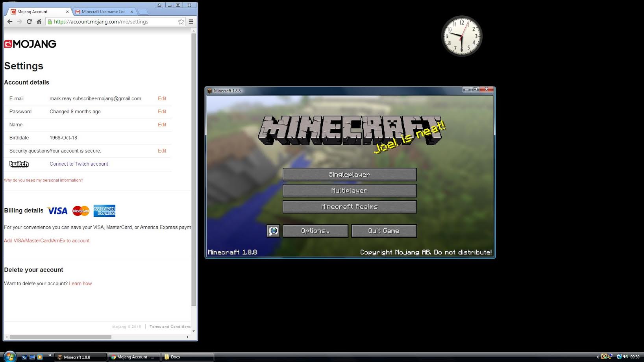Click the Minecraft logo title
Image resolution: width=644 pixels, height=362 pixels.
[x=350, y=130]
